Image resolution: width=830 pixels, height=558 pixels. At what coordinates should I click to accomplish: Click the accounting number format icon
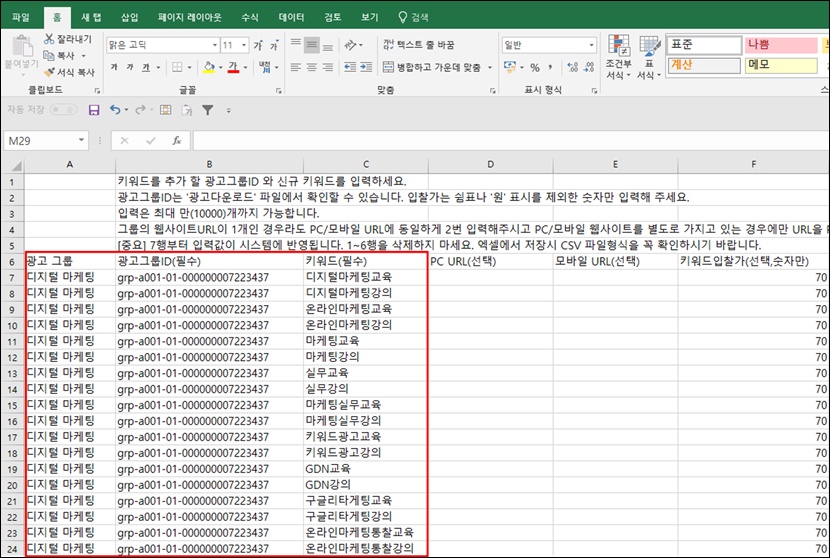click(x=510, y=67)
